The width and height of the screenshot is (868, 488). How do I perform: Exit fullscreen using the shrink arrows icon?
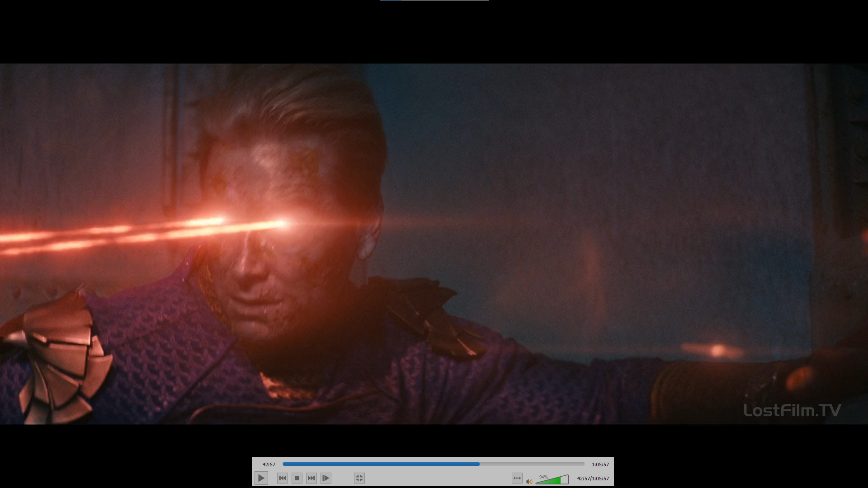(359, 478)
